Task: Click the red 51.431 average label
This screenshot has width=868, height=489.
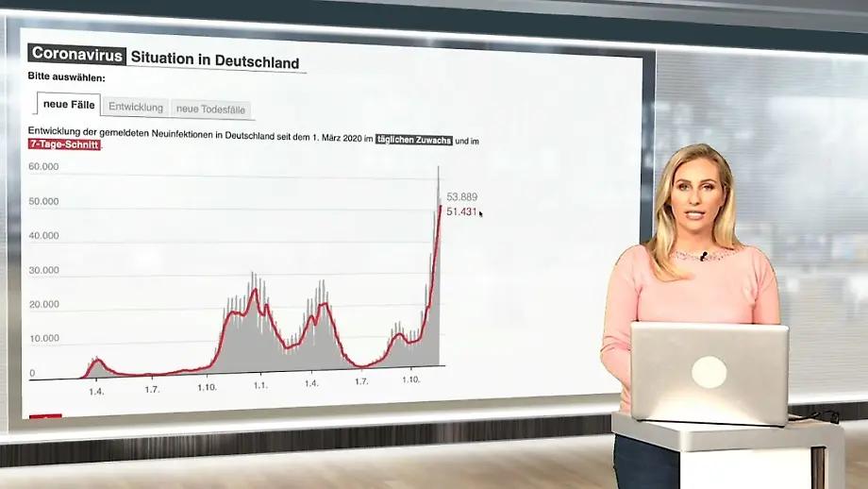Action: [x=460, y=211]
